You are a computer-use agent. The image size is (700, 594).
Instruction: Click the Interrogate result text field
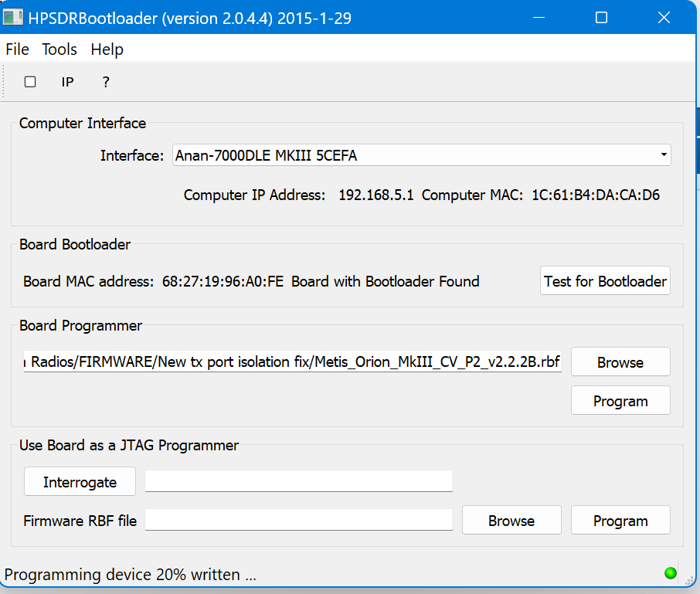[x=299, y=481]
